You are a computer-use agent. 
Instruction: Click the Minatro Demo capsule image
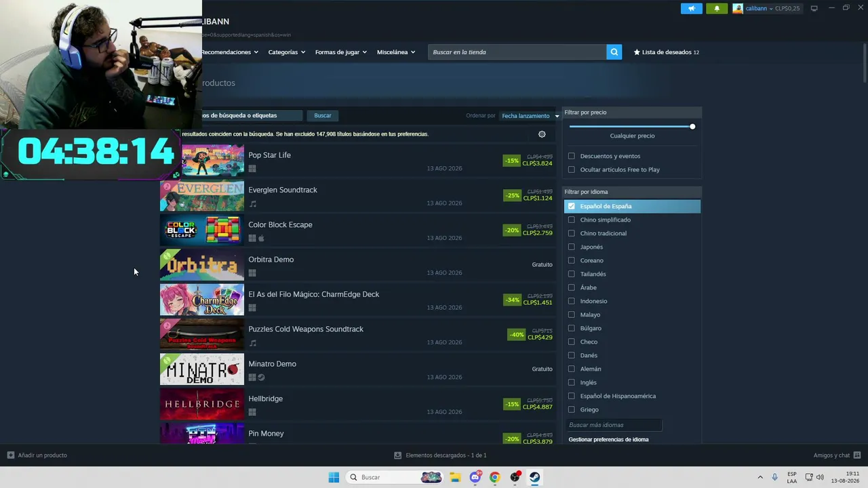coord(202,370)
